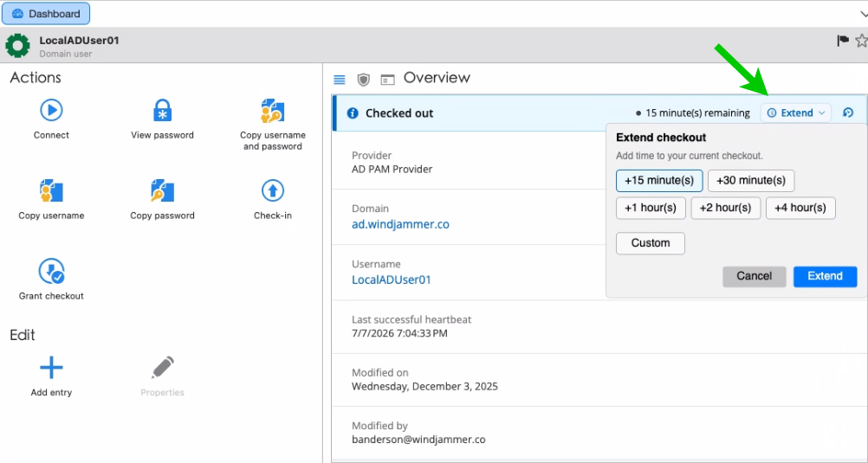Viewport: 868px width, 463px height.
Task: Select the +4 hour(s) option
Action: pos(800,208)
